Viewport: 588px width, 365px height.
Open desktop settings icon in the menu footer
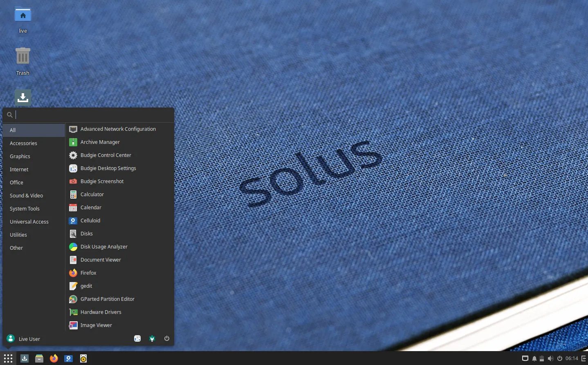tap(137, 338)
